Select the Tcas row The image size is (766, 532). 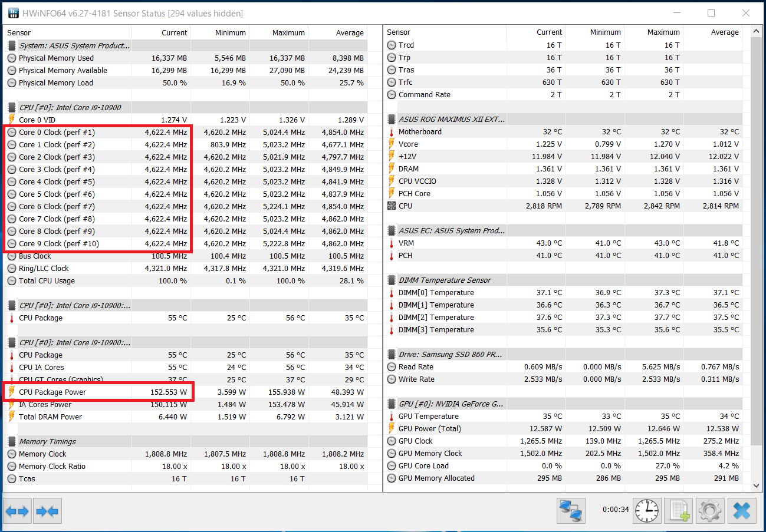click(x=185, y=478)
